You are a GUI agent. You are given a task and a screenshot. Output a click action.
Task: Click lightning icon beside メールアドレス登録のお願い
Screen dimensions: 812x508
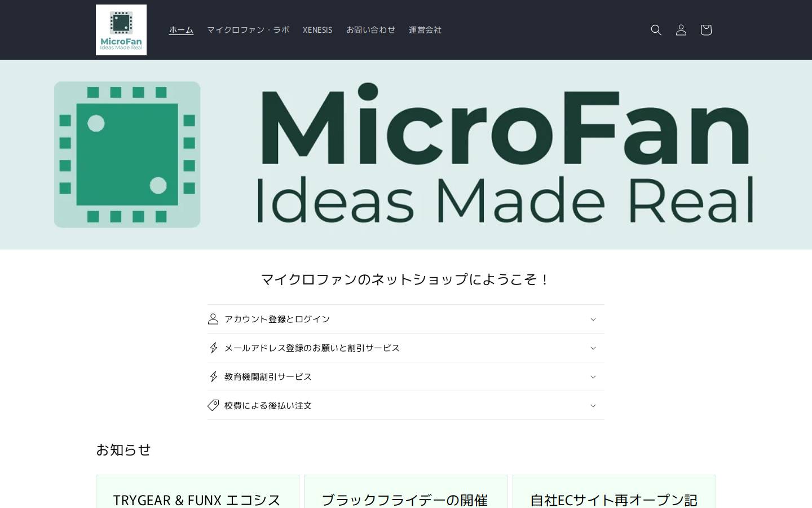[x=213, y=348]
